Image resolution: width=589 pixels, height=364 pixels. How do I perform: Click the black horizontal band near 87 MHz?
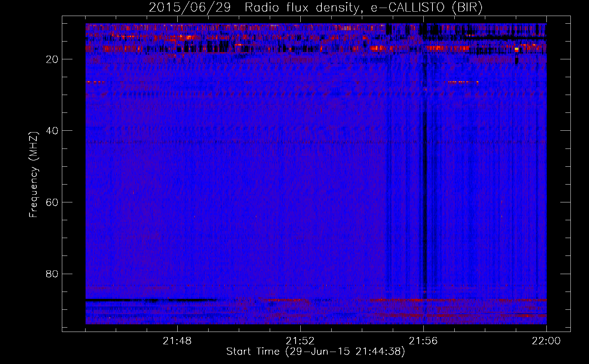pyautogui.click(x=151, y=300)
